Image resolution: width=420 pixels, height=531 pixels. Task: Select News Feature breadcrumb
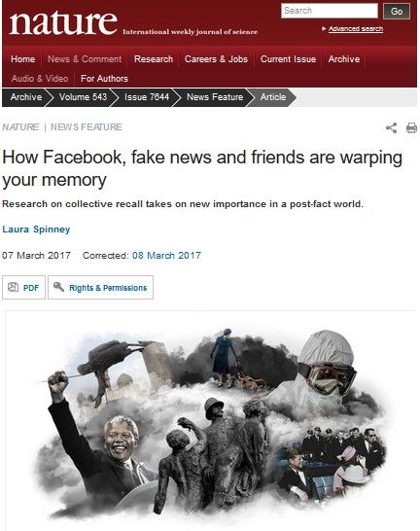coord(215,97)
